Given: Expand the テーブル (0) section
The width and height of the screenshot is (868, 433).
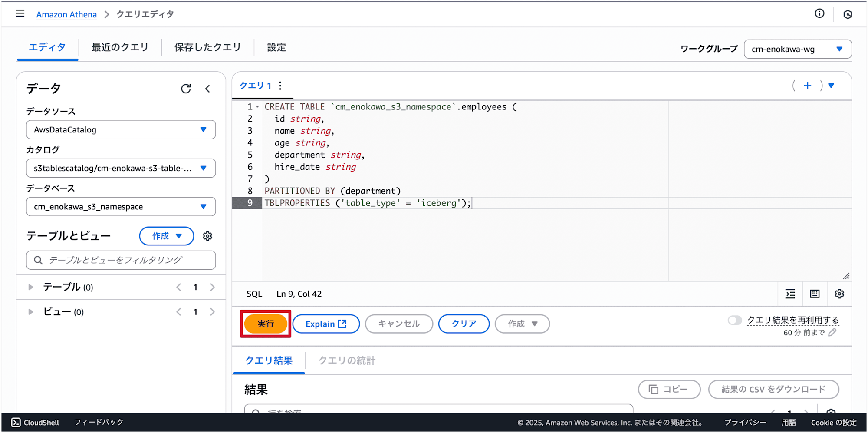Looking at the screenshot, I should coord(31,287).
